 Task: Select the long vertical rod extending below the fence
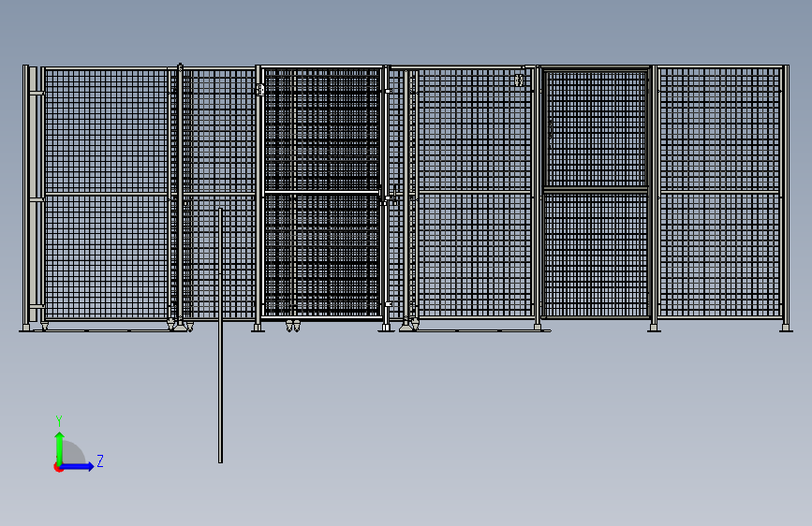tap(220, 335)
